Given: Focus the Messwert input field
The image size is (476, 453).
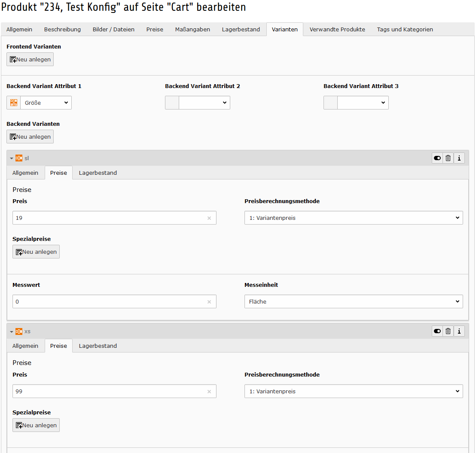Looking at the screenshot, I should [x=114, y=301].
